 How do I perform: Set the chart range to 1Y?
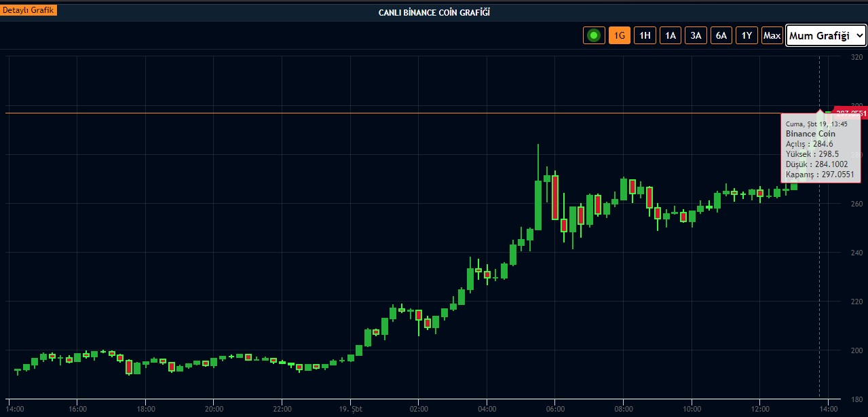tap(747, 35)
